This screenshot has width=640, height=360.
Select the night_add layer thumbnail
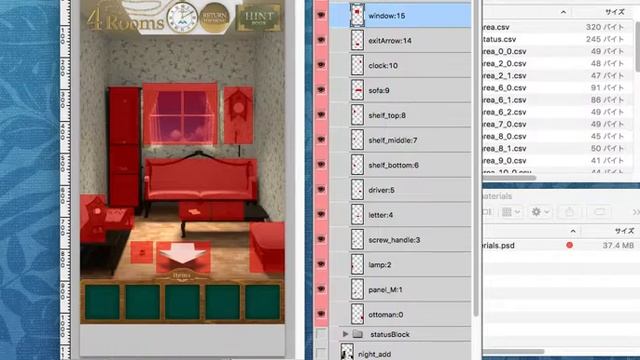point(347,351)
